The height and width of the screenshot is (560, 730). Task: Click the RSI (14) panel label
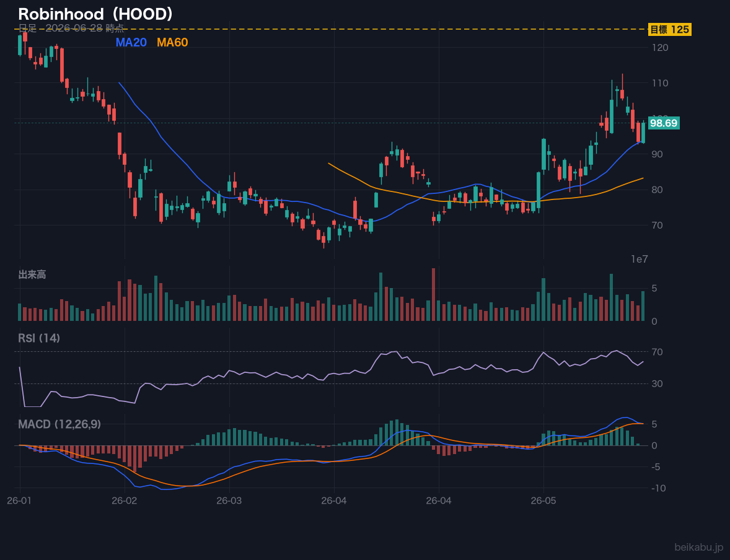(39, 338)
